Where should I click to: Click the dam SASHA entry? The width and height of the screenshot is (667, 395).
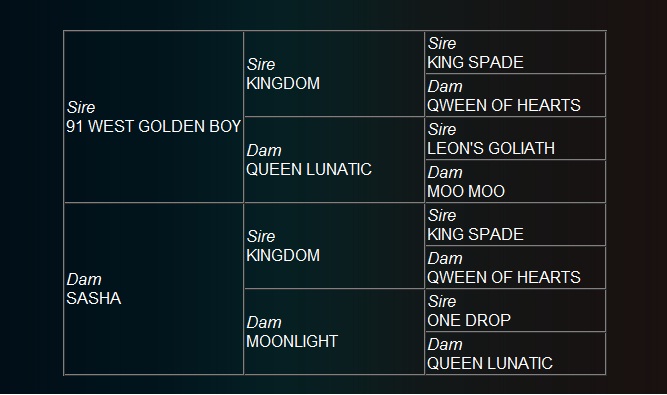[x=154, y=289]
